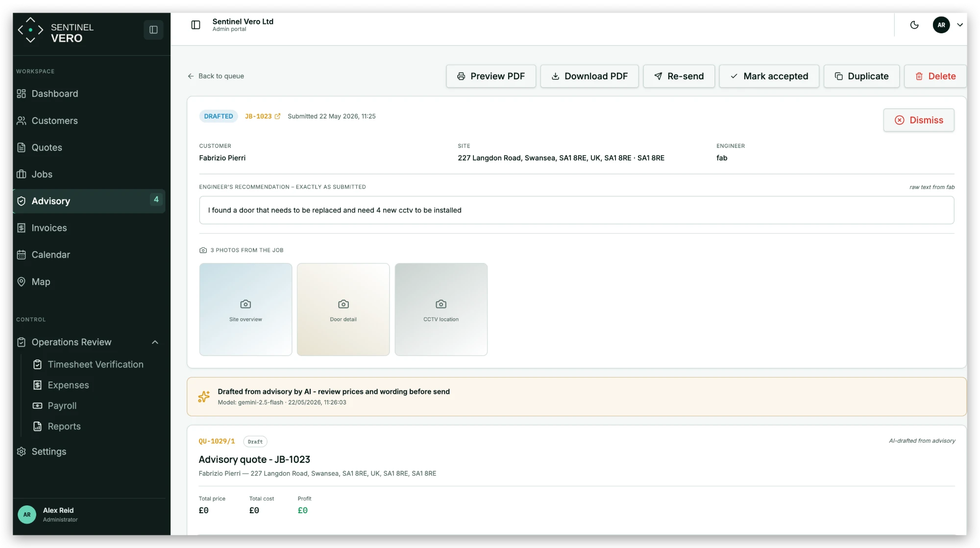The width and height of the screenshot is (980, 548).
Task: Go back to queue link
Action: [216, 76]
